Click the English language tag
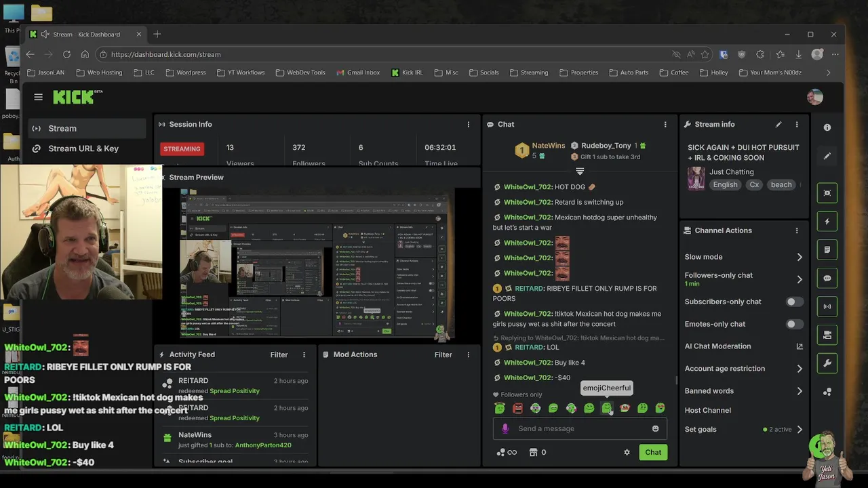The width and height of the screenshot is (868, 488). (x=725, y=184)
